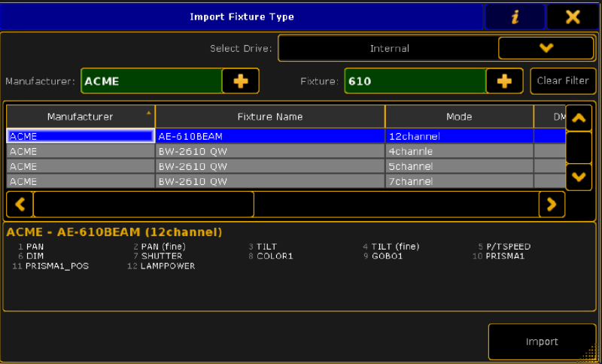Viewport: 602px width, 364px height.
Task: Select the BW-2610 QW 7channel row
Action: coord(270,181)
